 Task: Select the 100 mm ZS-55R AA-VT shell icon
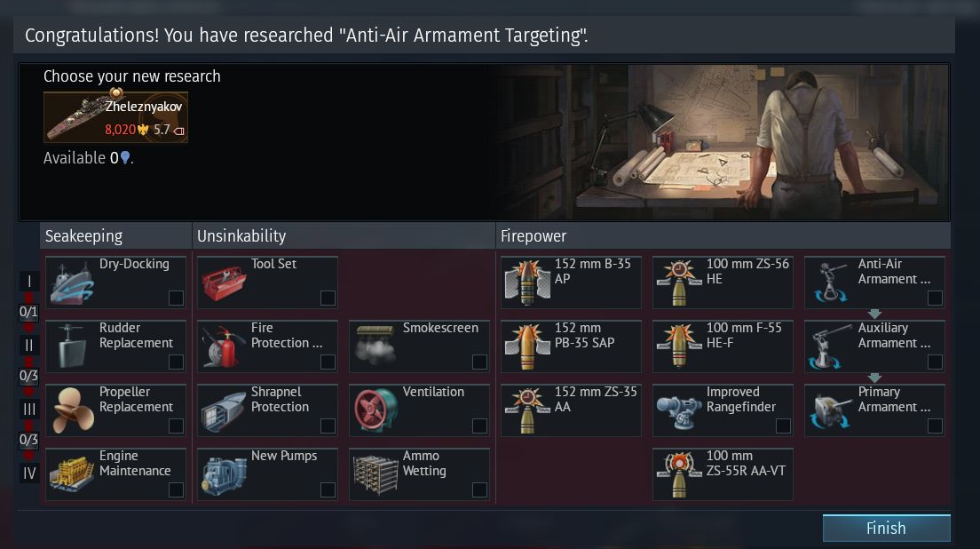click(x=679, y=474)
